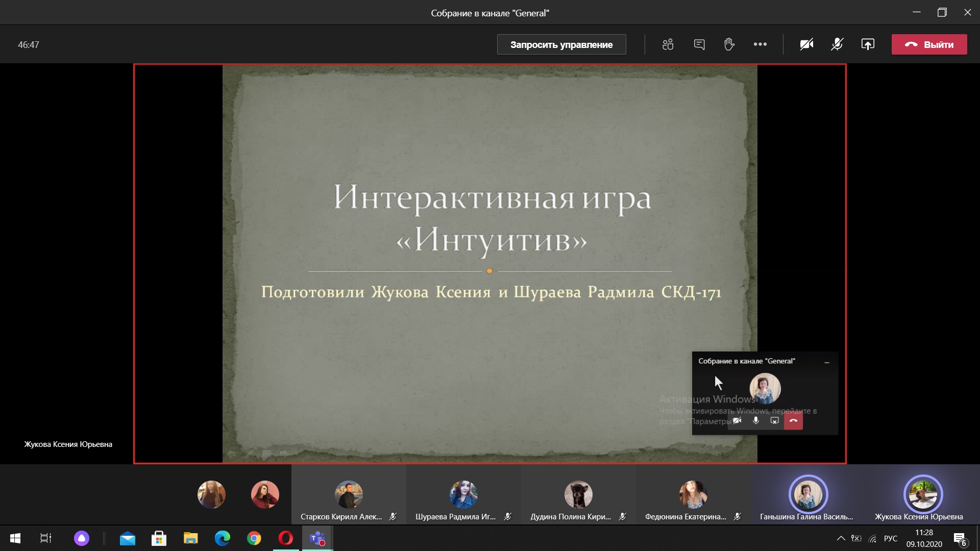Toggle the camera on
The height and width of the screenshot is (551, 980).
point(806,44)
